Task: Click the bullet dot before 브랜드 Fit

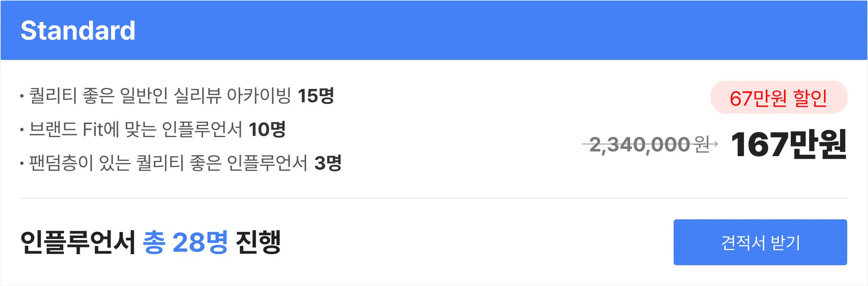Action: point(22,130)
